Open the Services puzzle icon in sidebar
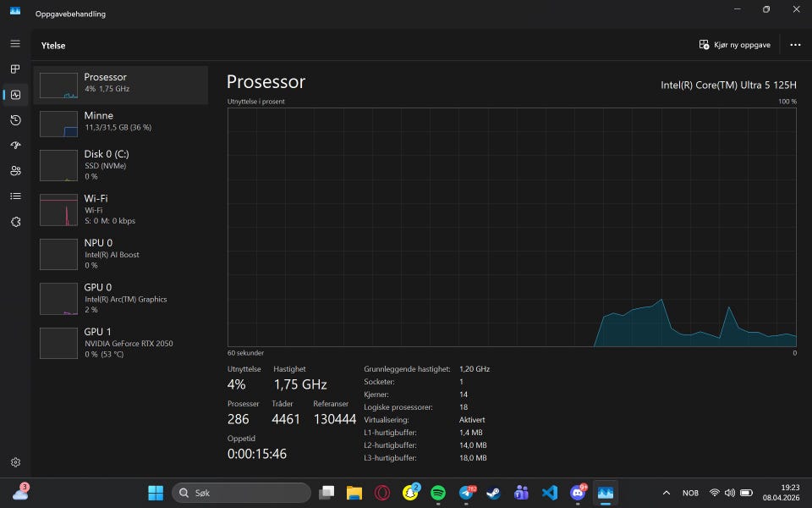This screenshot has height=508, width=812. [x=15, y=222]
